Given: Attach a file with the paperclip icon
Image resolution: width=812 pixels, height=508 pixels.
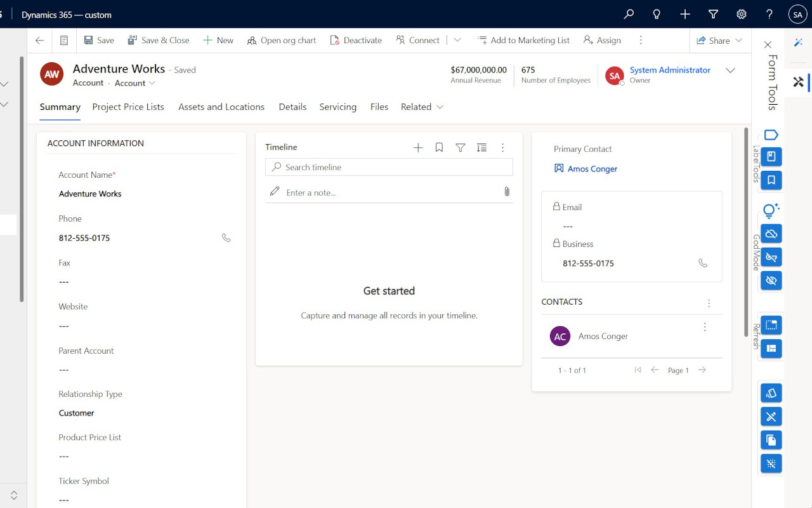Looking at the screenshot, I should [506, 191].
